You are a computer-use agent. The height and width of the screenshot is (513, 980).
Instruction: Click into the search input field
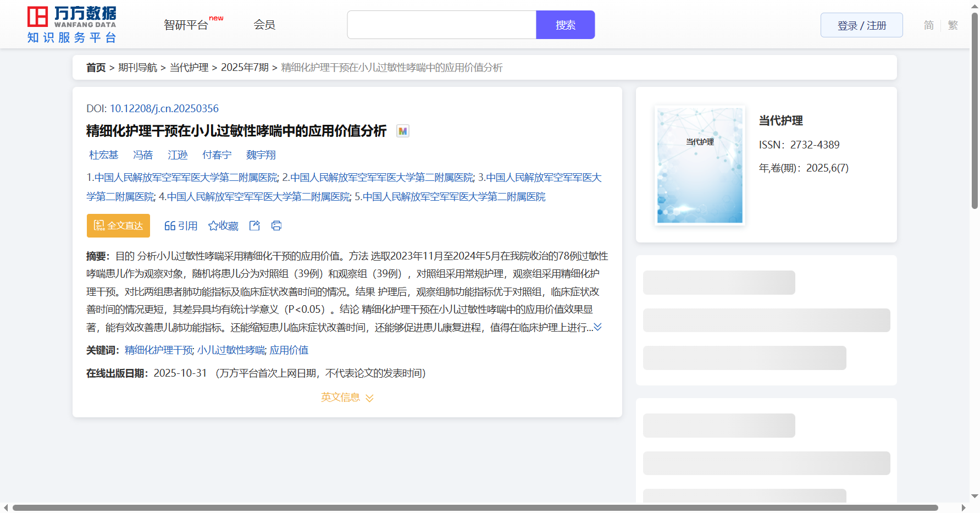click(441, 25)
